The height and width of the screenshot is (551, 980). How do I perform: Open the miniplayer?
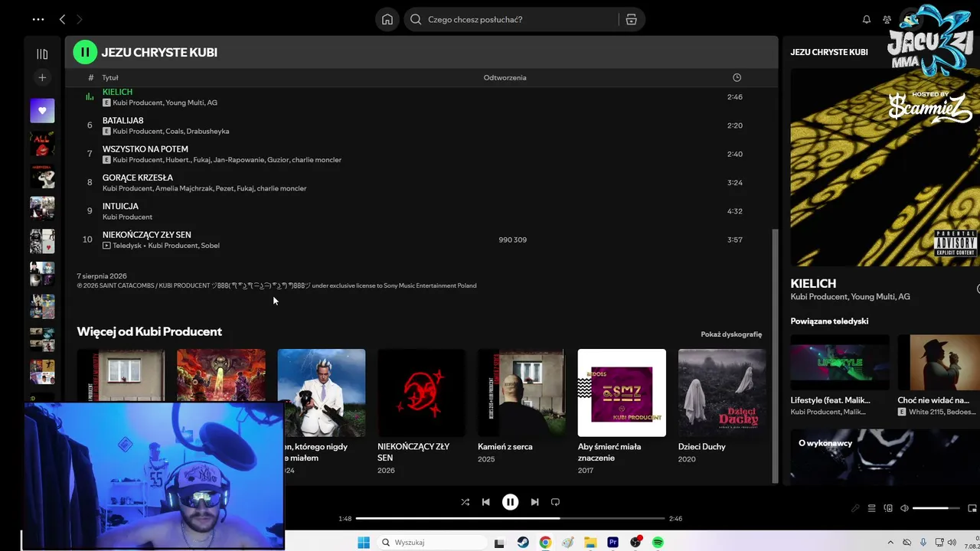coord(972,508)
